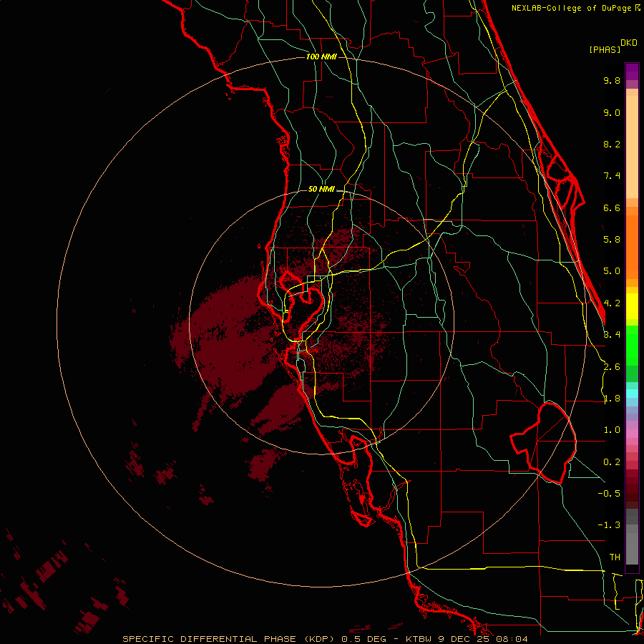644x644 pixels.
Task: Click the 0.2 scale value
Action: [612, 462]
